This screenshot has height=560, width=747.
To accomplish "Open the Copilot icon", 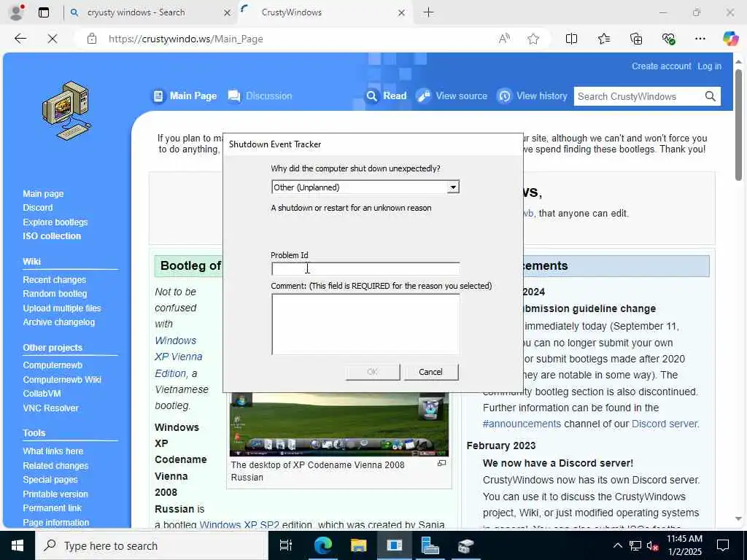I will [730, 39].
